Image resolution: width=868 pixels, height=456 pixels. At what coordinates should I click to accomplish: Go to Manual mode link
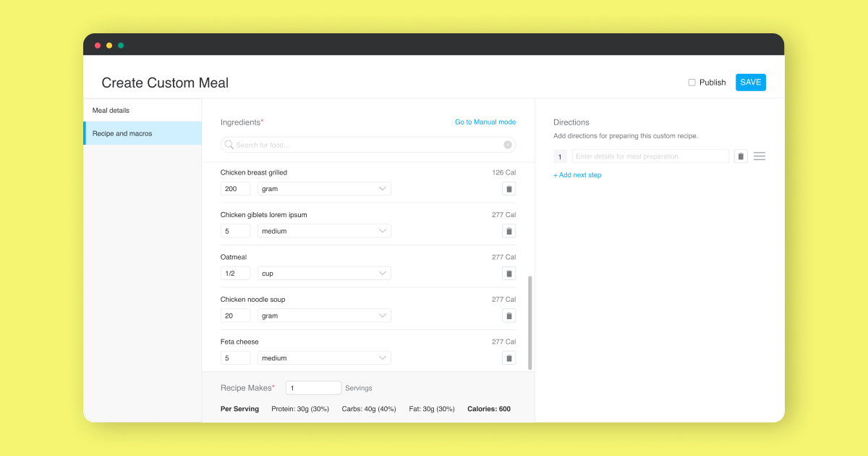tap(485, 122)
